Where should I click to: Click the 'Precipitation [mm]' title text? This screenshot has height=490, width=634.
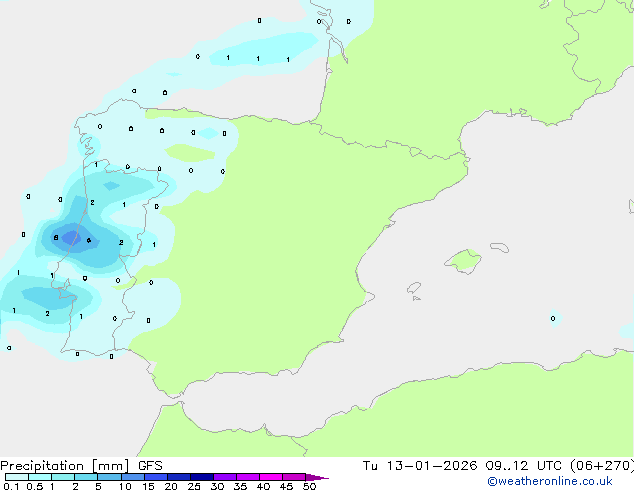(65, 466)
